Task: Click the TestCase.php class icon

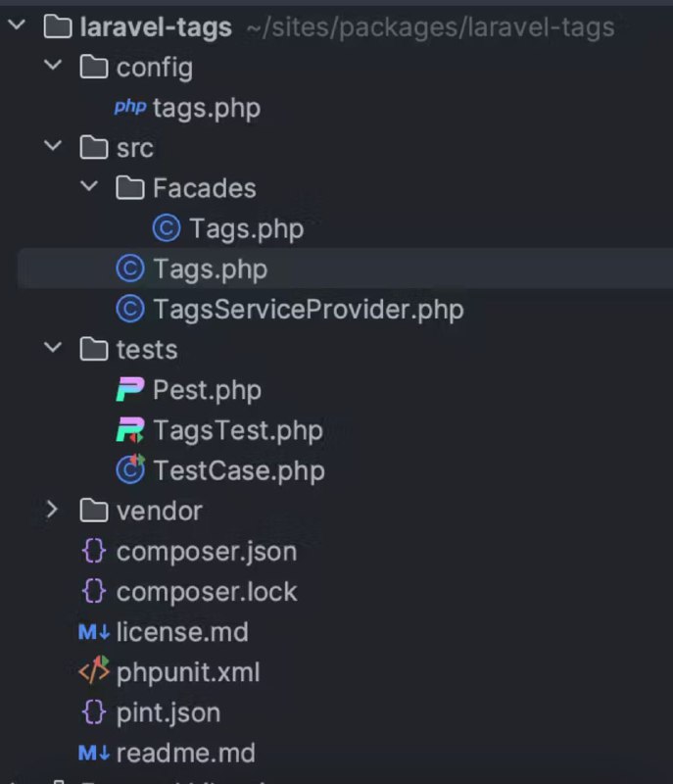Action: 130,469
